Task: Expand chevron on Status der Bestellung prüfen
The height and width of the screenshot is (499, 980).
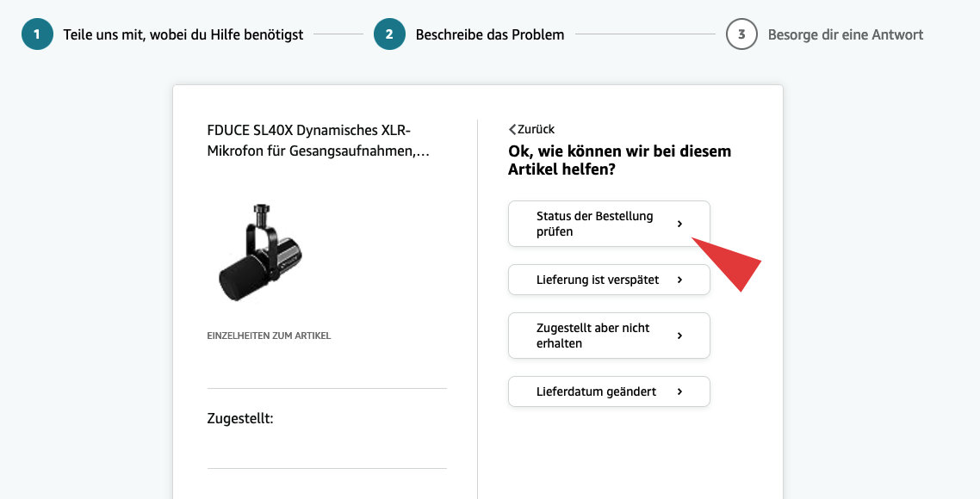Action: pyautogui.click(x=679, y=224)
